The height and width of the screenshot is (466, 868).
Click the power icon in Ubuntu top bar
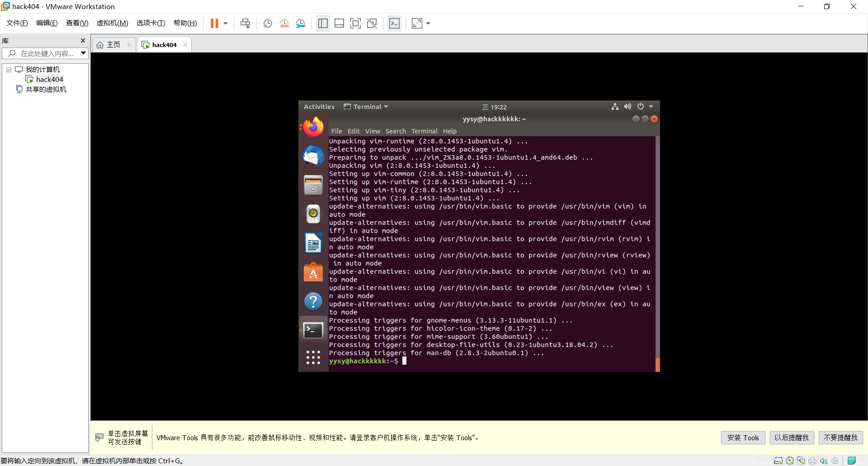click(x=641, y=107)
